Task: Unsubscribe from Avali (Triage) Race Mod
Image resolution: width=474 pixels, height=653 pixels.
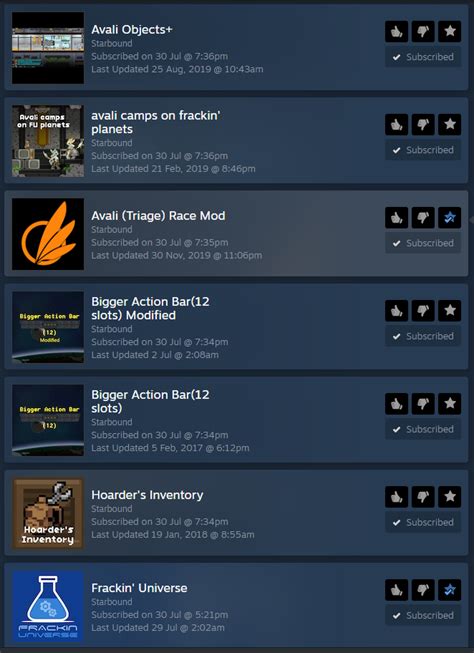Action: [423, 243]
